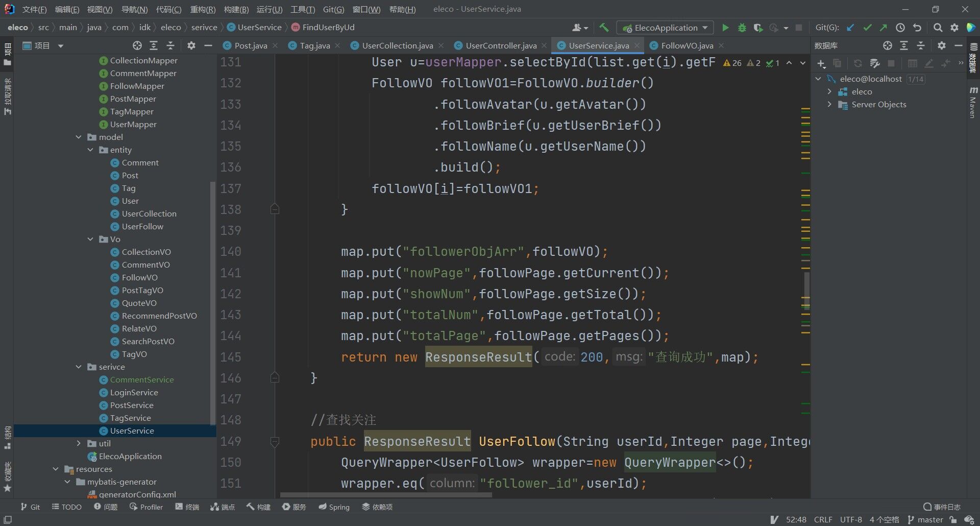Open Search Everywhere magnifier
Viewport: 980px width, 526px height.
click(x=938, y=28)
